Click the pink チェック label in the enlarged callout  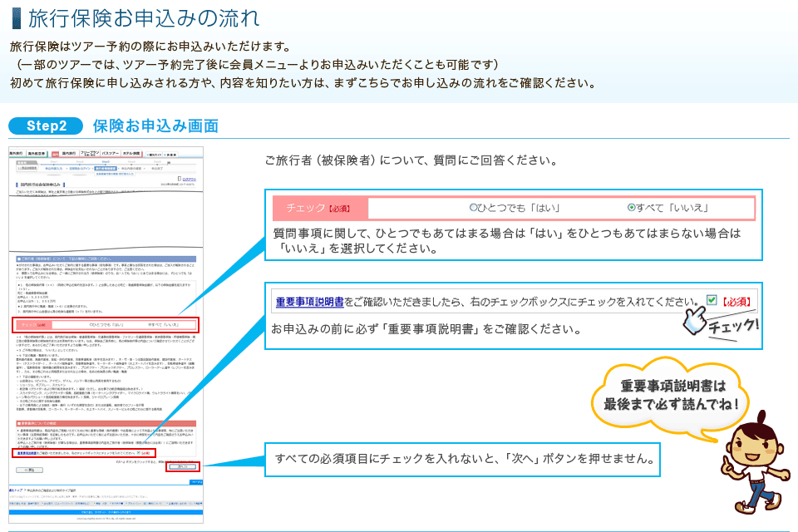coord(320,208)
